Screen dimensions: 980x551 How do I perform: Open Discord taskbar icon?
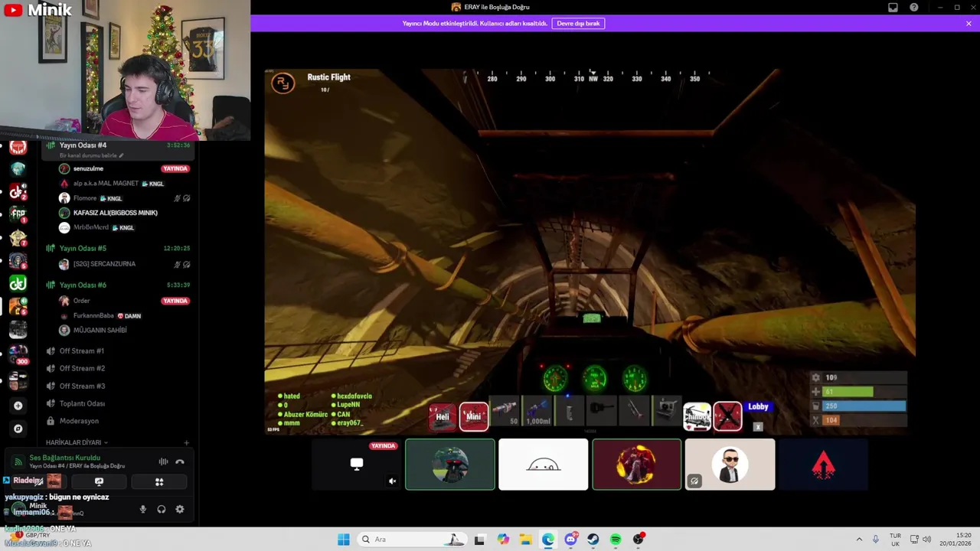tap(570, 540)
